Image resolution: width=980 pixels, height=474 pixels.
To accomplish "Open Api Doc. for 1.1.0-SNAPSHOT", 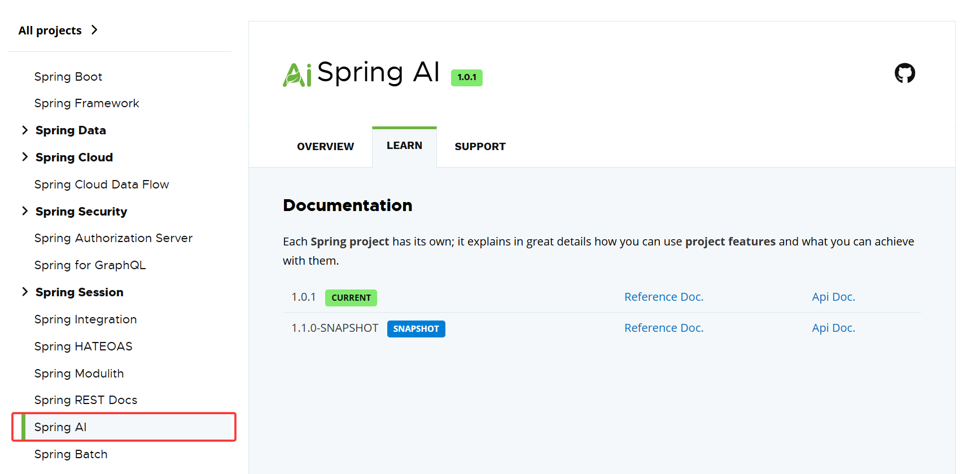I will click(834, 328).
